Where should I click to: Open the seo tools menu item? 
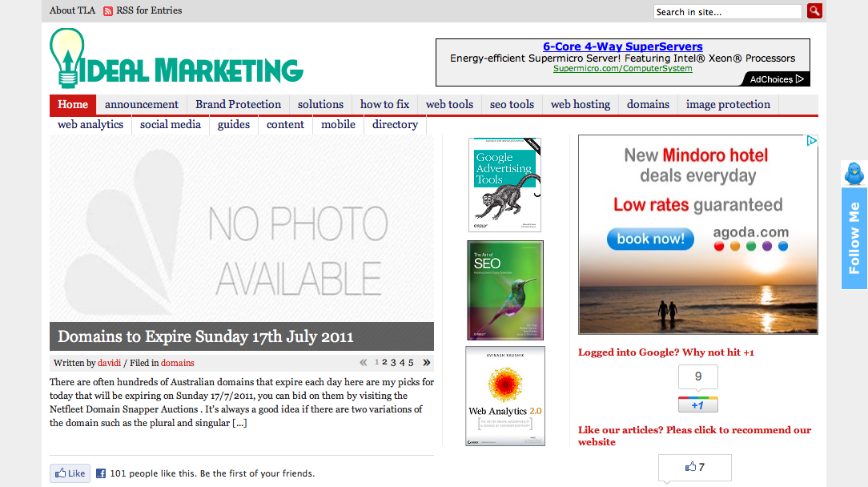pos(512,104)
